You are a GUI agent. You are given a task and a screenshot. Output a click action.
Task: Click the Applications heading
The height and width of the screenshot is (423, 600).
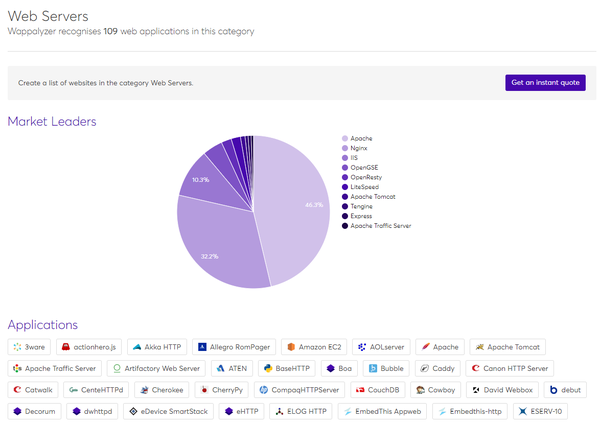(x=42, y=325)
